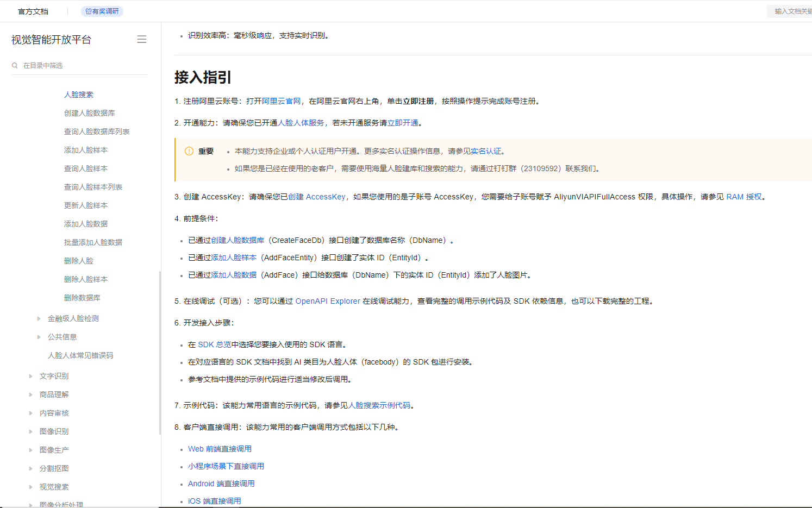Expand the 内容审核 category arrow
The image size is (812, 508).
click(30, 413)
